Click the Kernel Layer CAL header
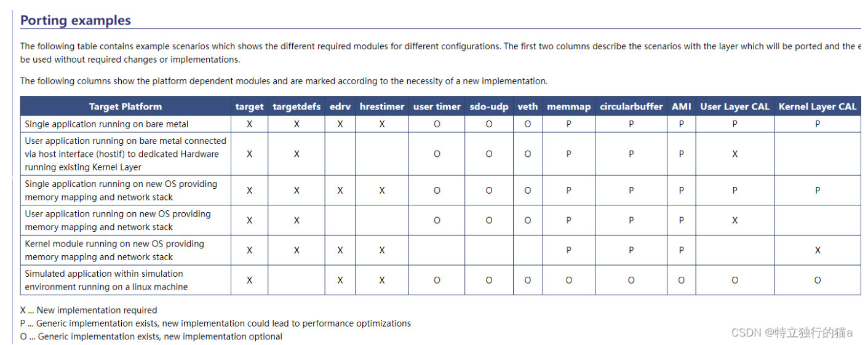Screen dimensions: 868x345 pyautogui.click(x=817, y=106)
